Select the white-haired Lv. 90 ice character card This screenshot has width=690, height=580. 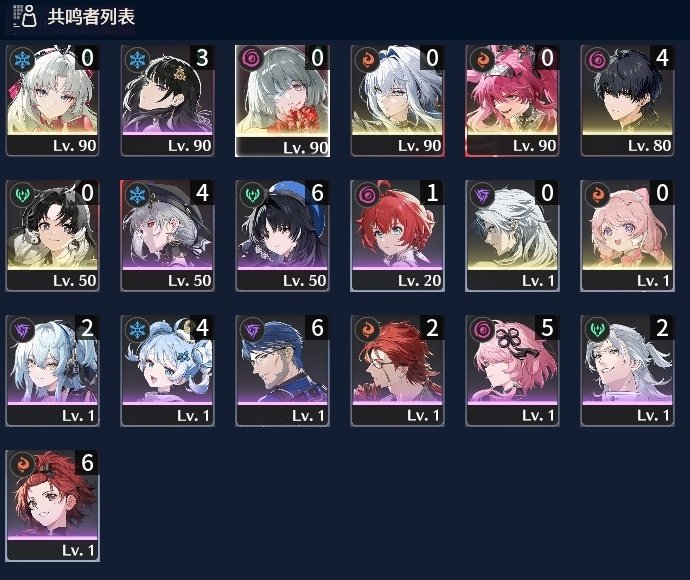click(x=52, y=100)
